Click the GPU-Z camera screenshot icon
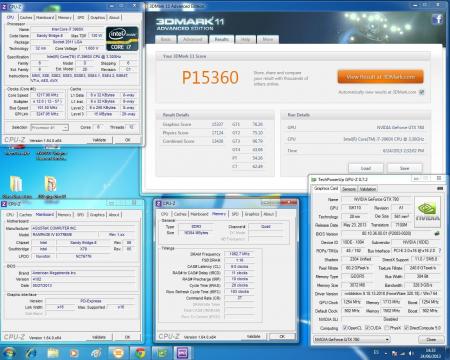Screen dimensions: 450x360 [440, 189]
